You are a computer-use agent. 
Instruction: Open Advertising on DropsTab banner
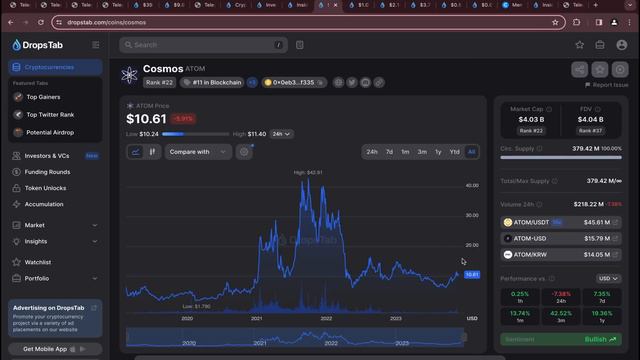coord(55,318)
